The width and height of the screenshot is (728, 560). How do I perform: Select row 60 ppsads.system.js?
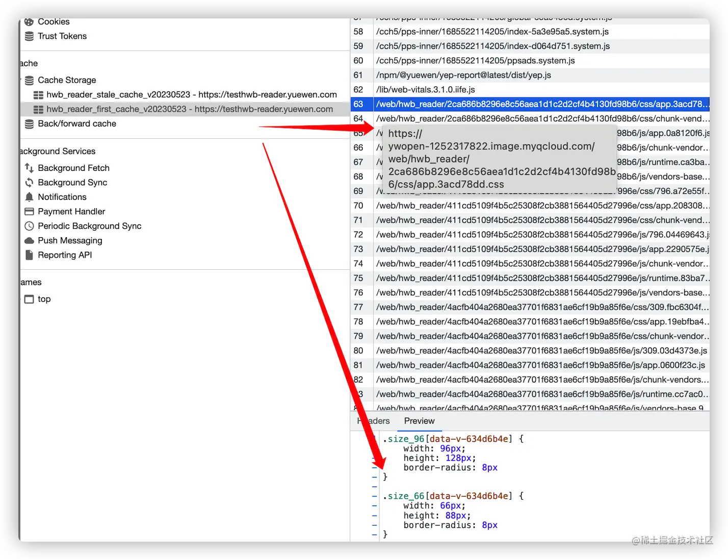pyautogui.click(x=530, y=61)
